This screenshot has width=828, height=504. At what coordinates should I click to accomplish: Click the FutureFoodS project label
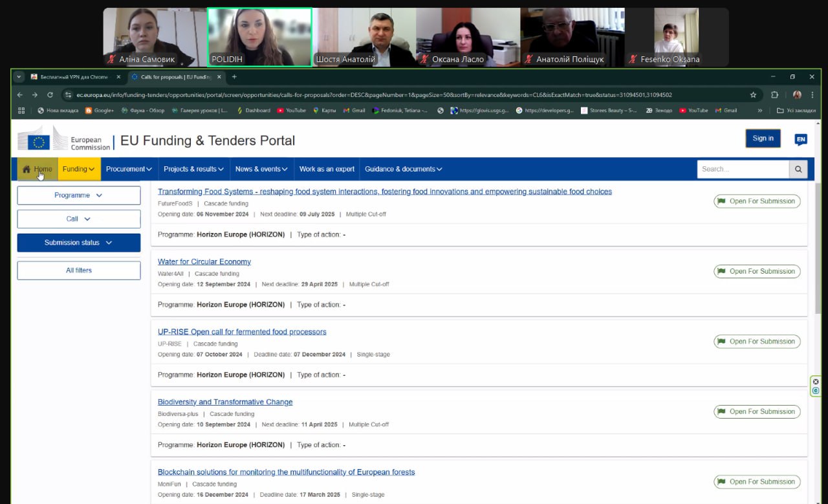[175, 203]
